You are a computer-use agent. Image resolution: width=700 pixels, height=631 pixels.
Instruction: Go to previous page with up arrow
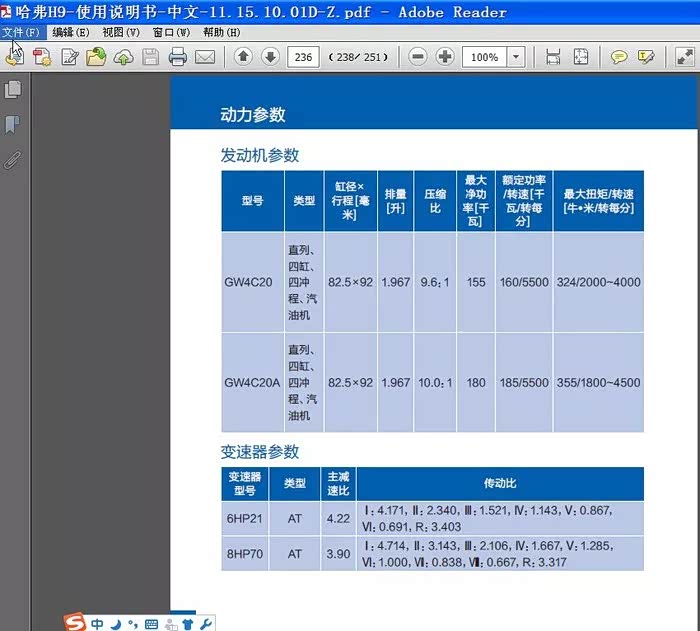(x=243, y=57)
